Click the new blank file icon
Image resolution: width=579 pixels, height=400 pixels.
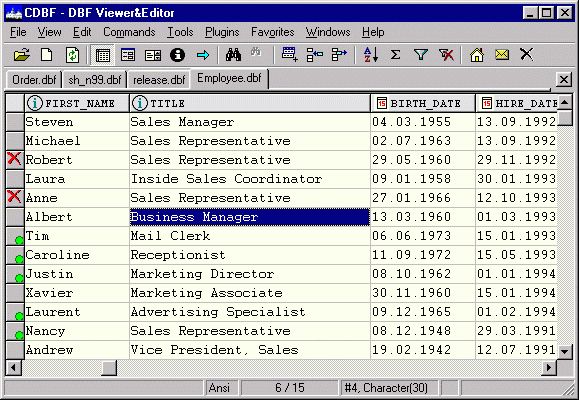click(47, 55)
